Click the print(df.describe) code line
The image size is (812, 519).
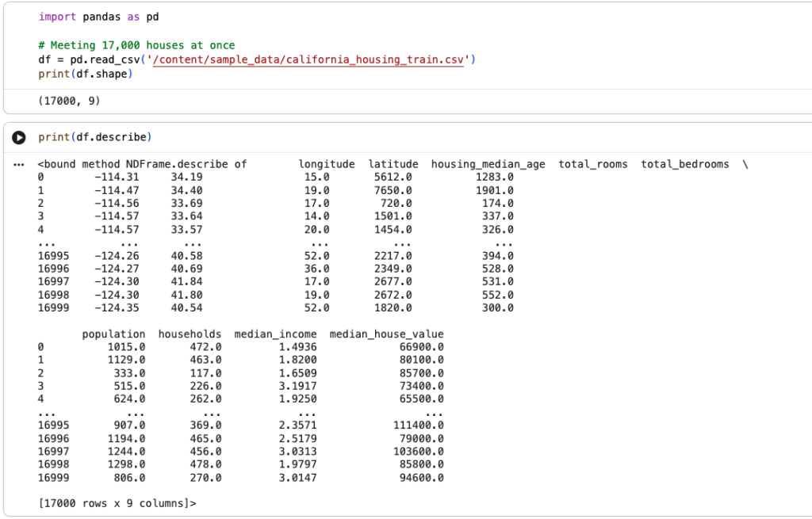tap(95, 137)
